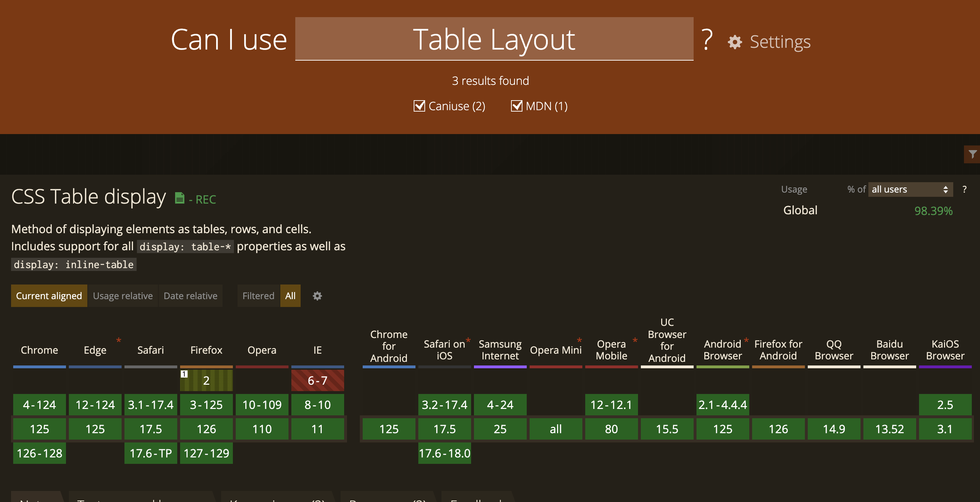This screenshot has width=980, height=502.
Task: Select KaiOS Browser 3.1 cell
Action: [945, 429]
